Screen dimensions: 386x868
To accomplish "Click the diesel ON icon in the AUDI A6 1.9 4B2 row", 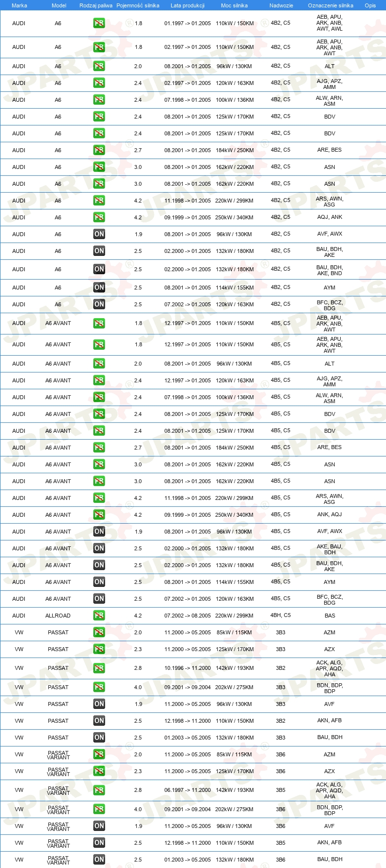I will click(99, 234).
